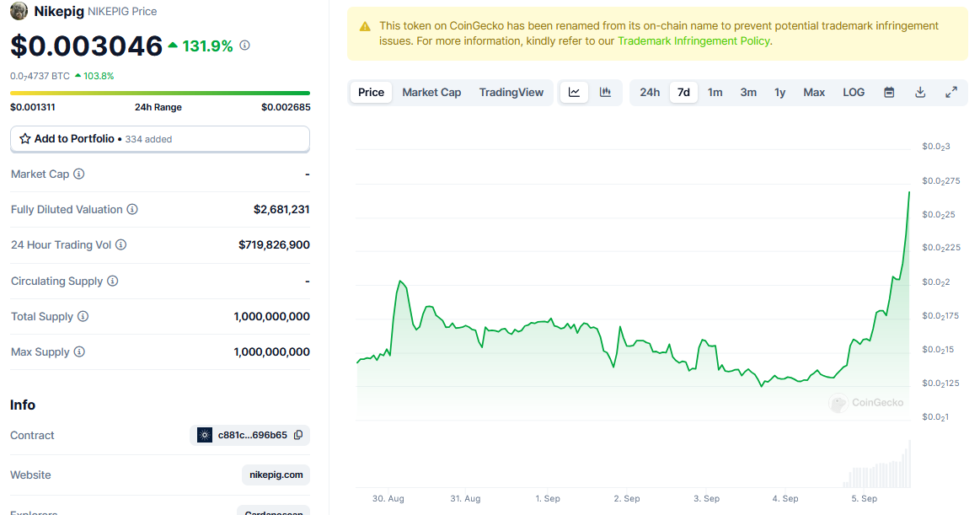Click the 24h Range price bar
This screenshot has width=980, height=515.
(x=160, y=93)
